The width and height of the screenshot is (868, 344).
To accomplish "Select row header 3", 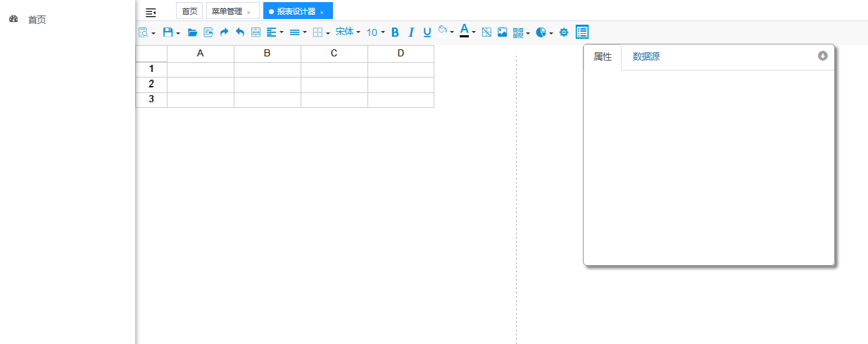I will tap(151, 99).
